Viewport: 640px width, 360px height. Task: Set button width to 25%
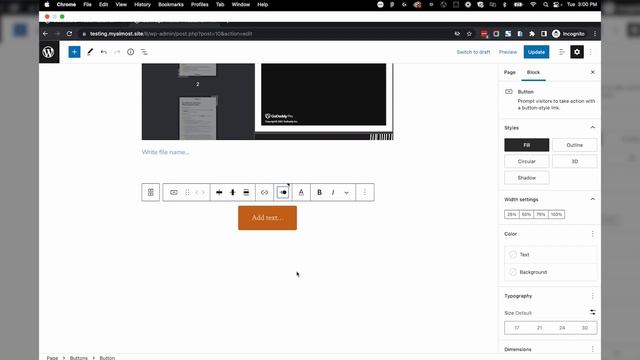pyautogui.click(x=512, y=214)
